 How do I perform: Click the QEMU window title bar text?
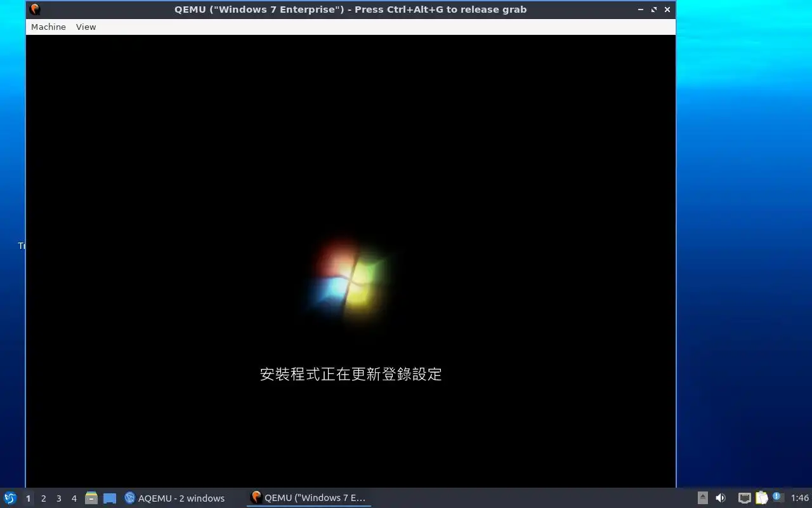click(350, 10)
